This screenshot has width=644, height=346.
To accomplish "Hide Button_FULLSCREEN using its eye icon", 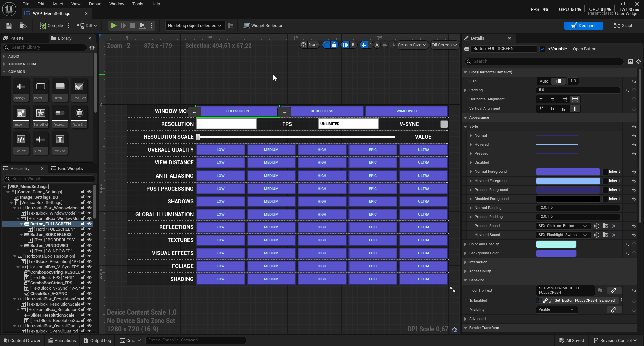I will [89, 224].
